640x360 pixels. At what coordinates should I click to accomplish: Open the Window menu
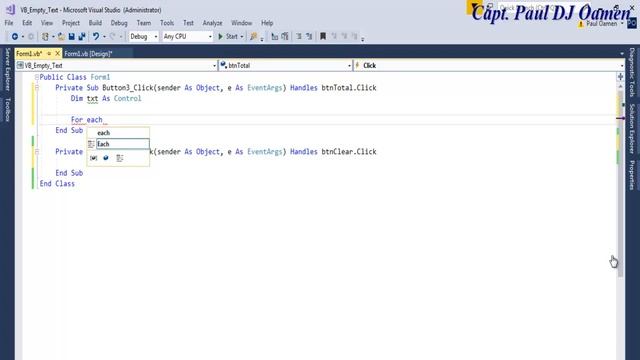pos(242,23)
